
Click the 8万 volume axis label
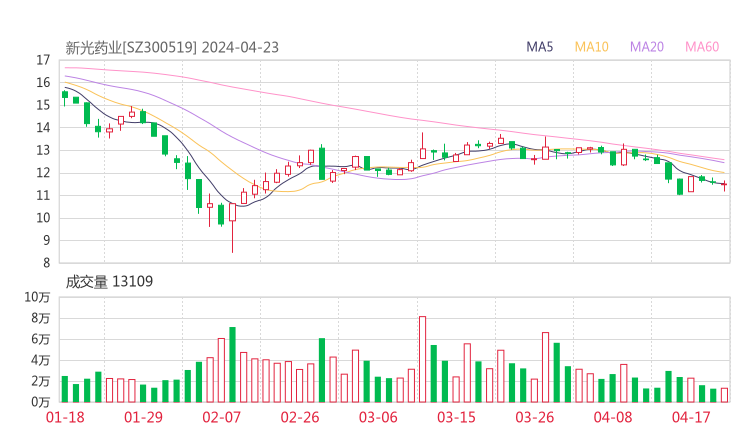click(x=41, y=318)
